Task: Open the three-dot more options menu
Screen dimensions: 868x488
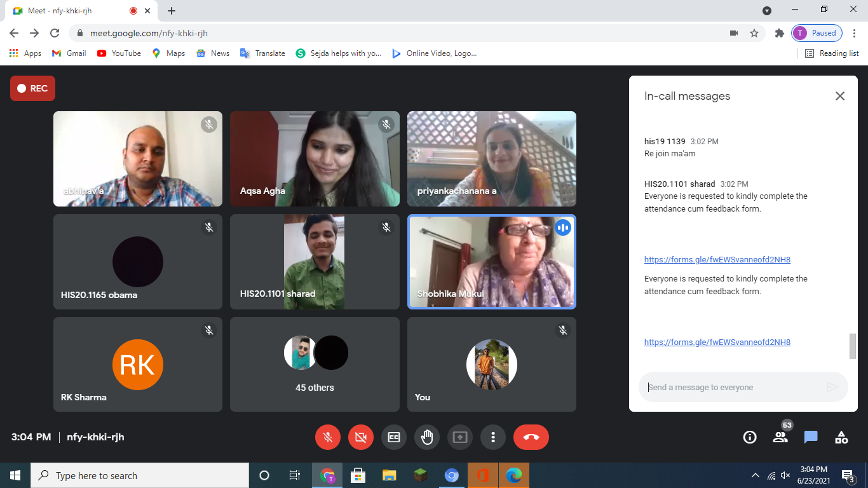Action: click(x=493, y=437)
